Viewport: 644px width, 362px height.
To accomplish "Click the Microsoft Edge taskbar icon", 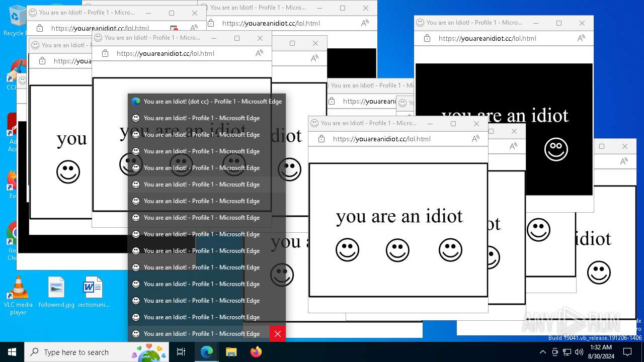I will [x=207, y=352].
